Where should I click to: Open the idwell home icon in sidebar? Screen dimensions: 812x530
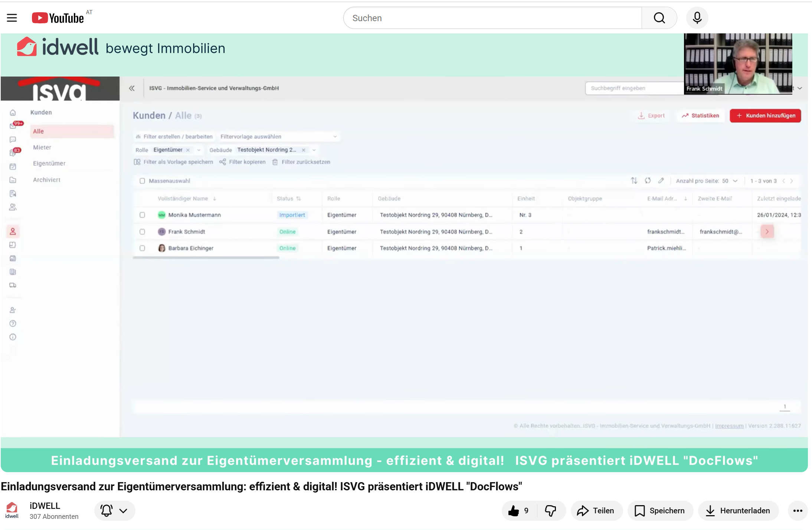point(13,113)
